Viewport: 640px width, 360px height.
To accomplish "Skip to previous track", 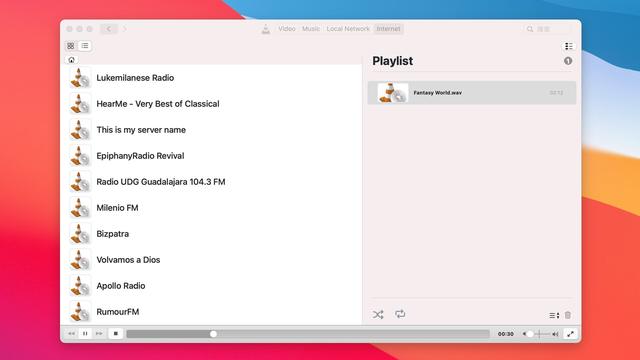I will 71,334.
